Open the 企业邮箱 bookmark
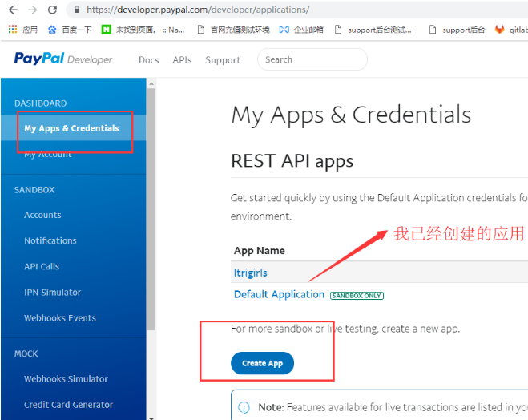The height and width of the screenshot is (420, 528). coord(301,30)
